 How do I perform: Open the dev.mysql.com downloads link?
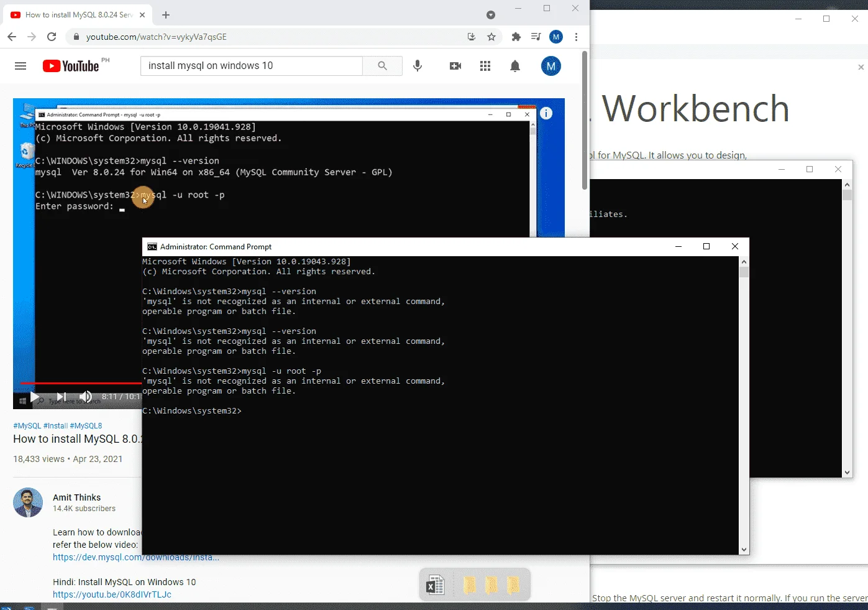click(x=136, y=557)
